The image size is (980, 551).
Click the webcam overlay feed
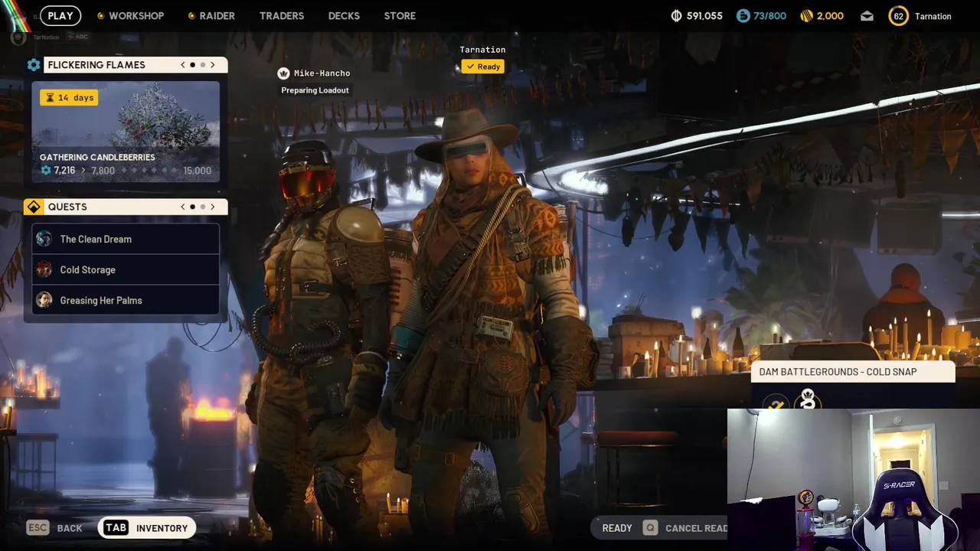[853, 480]
